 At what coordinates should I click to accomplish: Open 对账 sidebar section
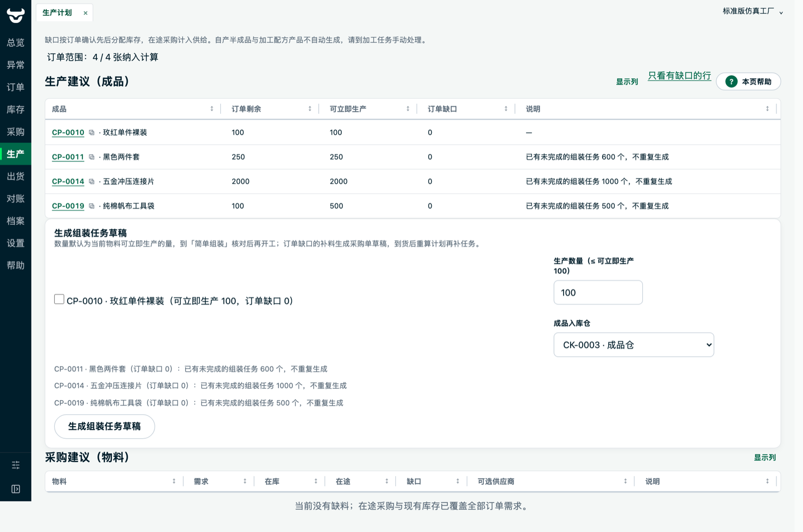point(16,199)
